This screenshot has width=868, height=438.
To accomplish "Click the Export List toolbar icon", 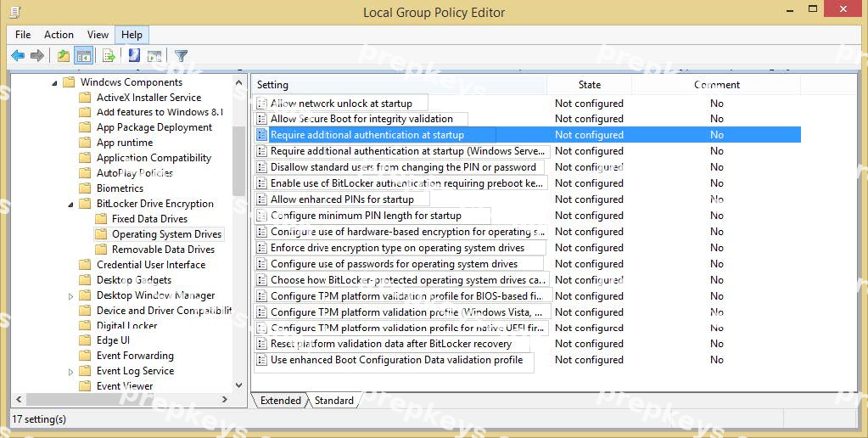I will (109, 55).
